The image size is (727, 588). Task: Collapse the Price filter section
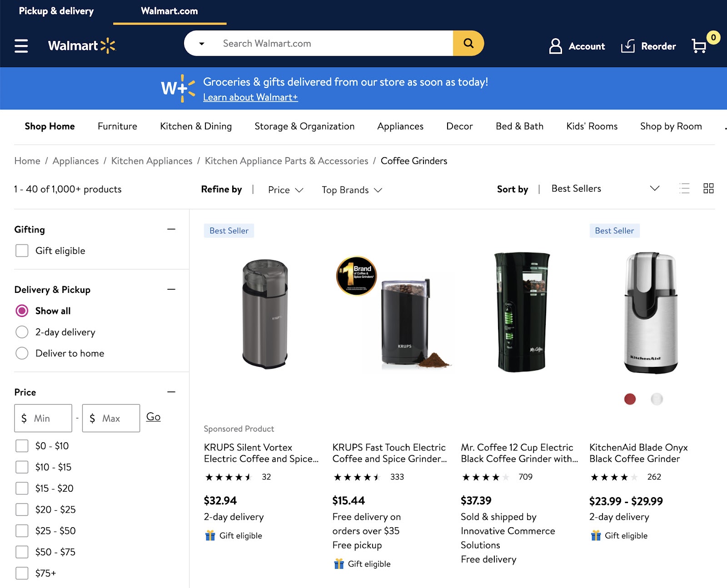[x=171, y=392]
